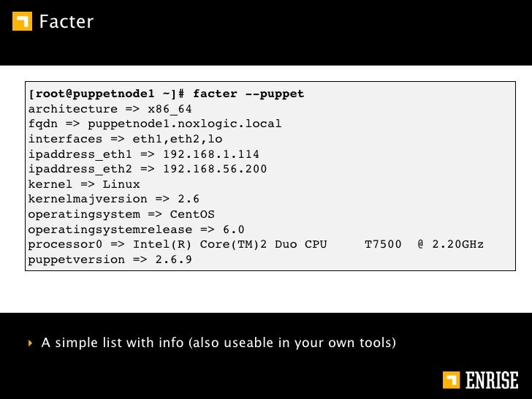Select the operatingsystem CentOS line

(121, 214)
